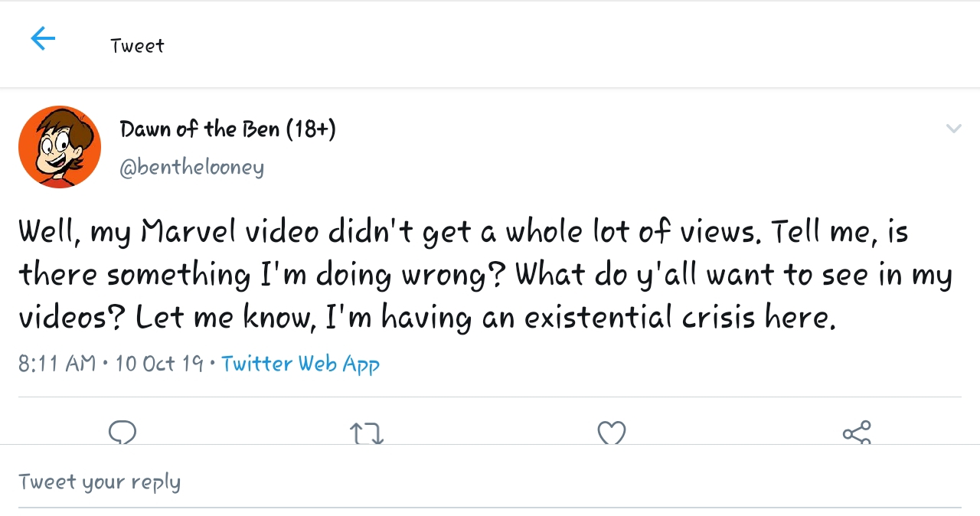Select the line asking 'doing wrong?'
The height and width of the screenshot is (516, 980).
click(485, 276)
